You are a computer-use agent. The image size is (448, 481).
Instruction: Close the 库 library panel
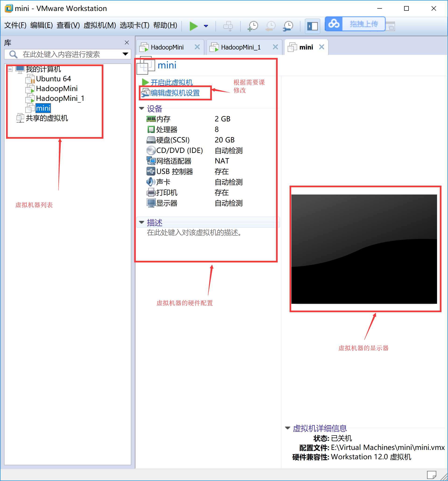tap(127, 42)
